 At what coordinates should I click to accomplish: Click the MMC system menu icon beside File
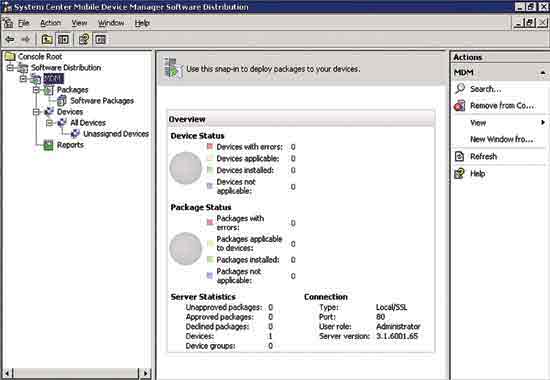pos(8,23)
